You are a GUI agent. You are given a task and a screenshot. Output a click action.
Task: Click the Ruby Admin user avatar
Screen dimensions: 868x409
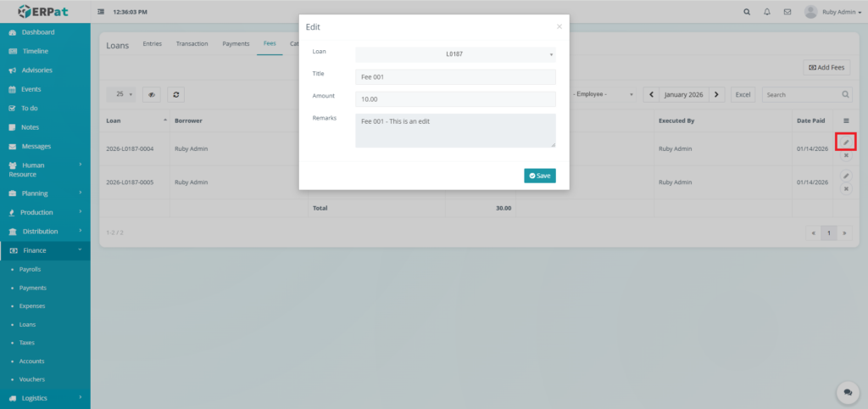[x=811, y=12]
